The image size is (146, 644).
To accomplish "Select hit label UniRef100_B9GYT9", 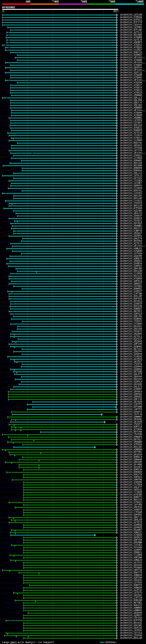I will (x=131, y=474).
